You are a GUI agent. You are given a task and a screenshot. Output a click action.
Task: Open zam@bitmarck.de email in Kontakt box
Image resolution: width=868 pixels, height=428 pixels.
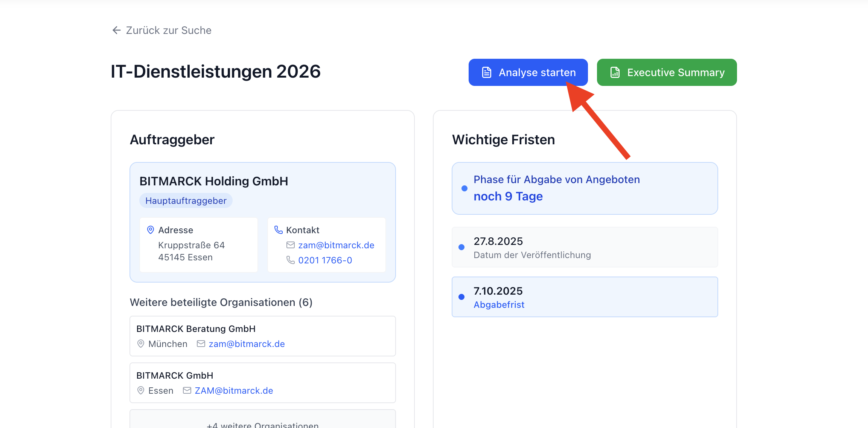pos(336,245)
